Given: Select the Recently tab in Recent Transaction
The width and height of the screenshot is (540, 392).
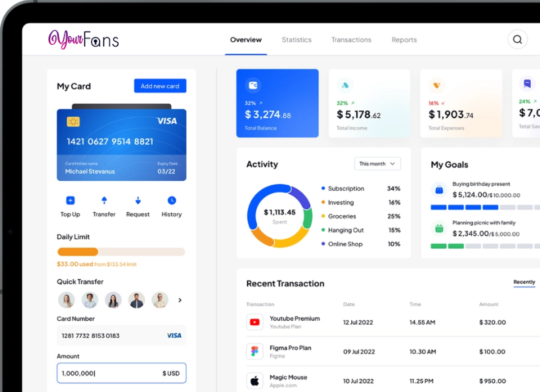Looking at the screenshot, I should tap(524, 282).
